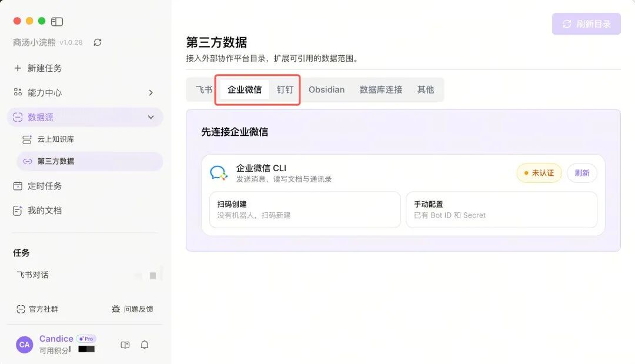Open the Obsidian tab
Image resolution: width=635 pixels, height=364 pixels.
[327, 89]
